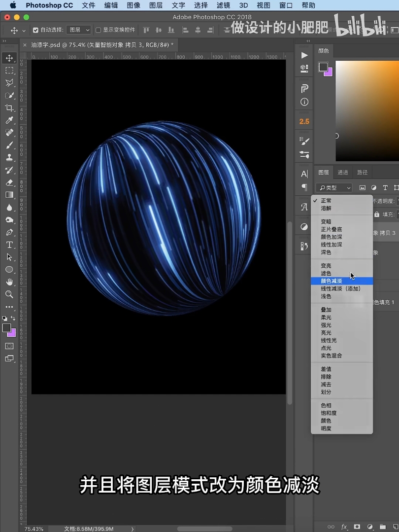Open the Character panel icon
This screenshot has height=532, width=399.
[x=304, y=174]
